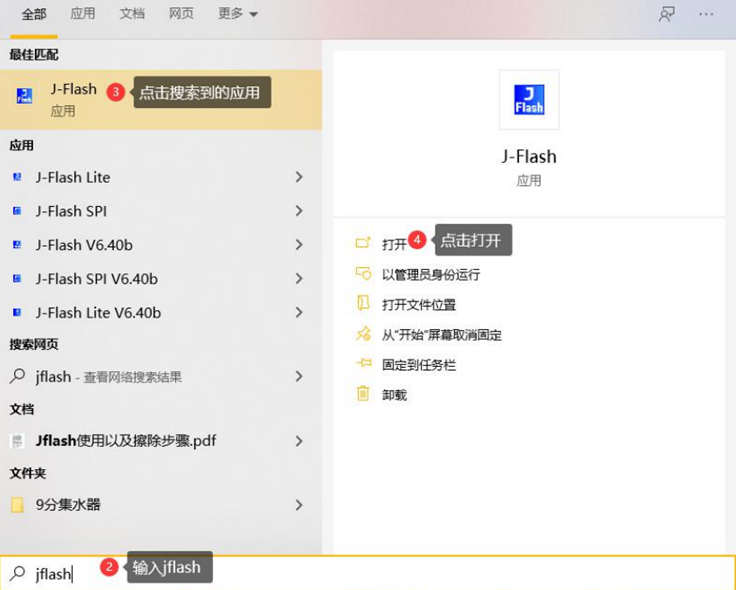Click the J-Flash SPI app icon

point(17,211)
